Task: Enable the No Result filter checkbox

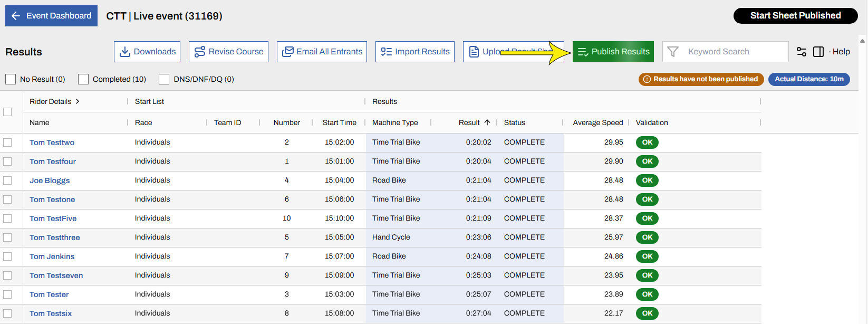Action: click(11, 79)
